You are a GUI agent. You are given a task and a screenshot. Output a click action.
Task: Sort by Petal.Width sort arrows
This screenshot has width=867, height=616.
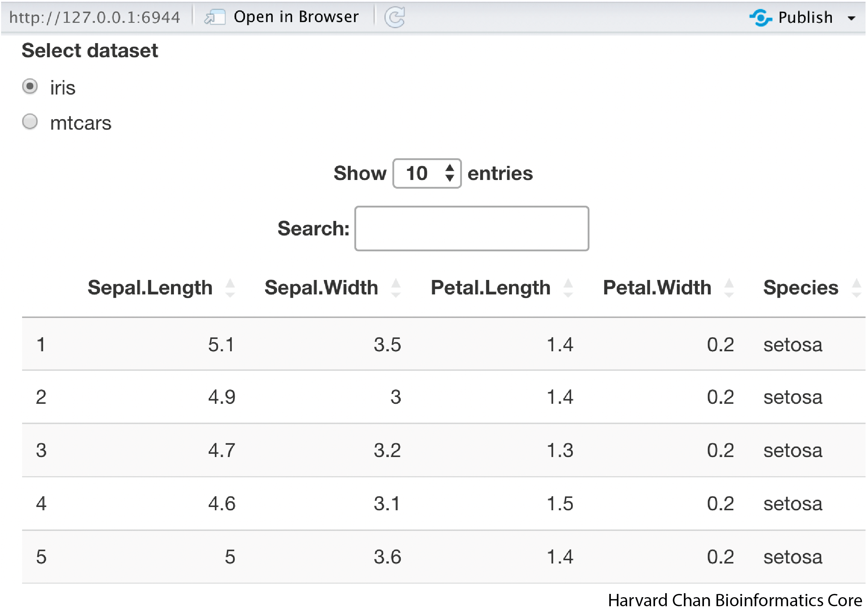coord(729,288)
